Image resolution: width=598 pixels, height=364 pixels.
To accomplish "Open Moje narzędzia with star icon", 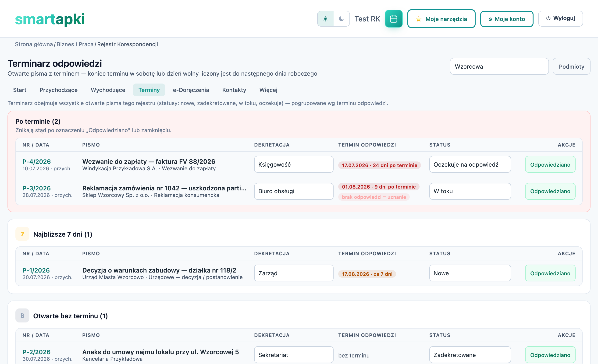I will [441, 19].
